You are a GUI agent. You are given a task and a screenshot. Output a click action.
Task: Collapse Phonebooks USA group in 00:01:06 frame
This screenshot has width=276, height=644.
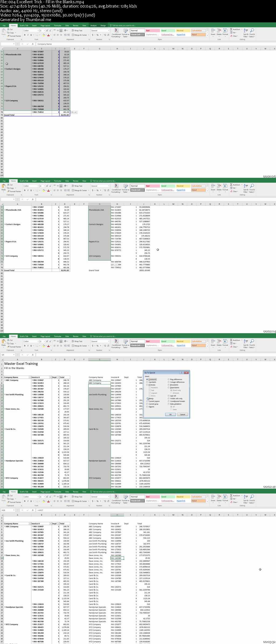click(x=5, y=54)
